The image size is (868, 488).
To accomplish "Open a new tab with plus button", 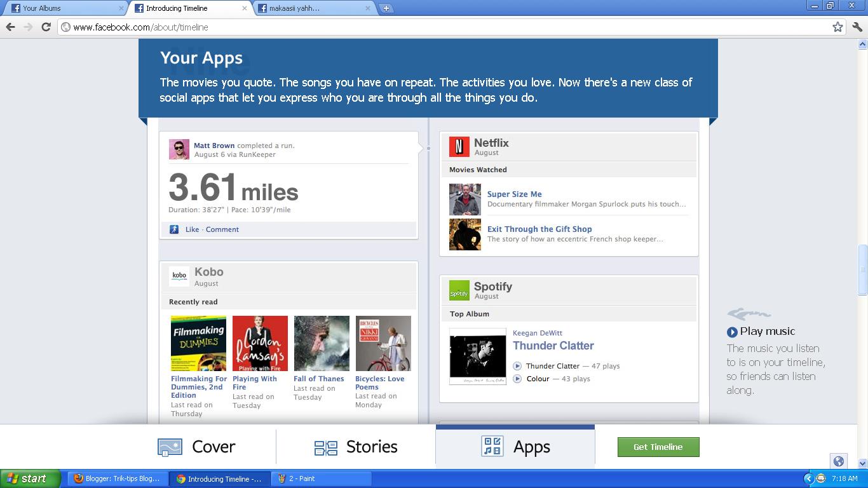I will click(x=386, y=8).
